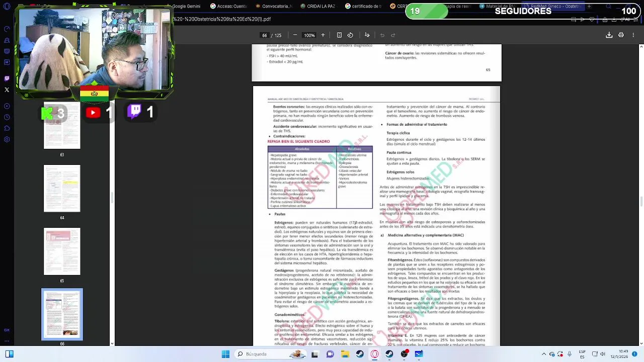Click the 100% zoom level field
This screenshot has width=644, height=362.
coord(309,35)
